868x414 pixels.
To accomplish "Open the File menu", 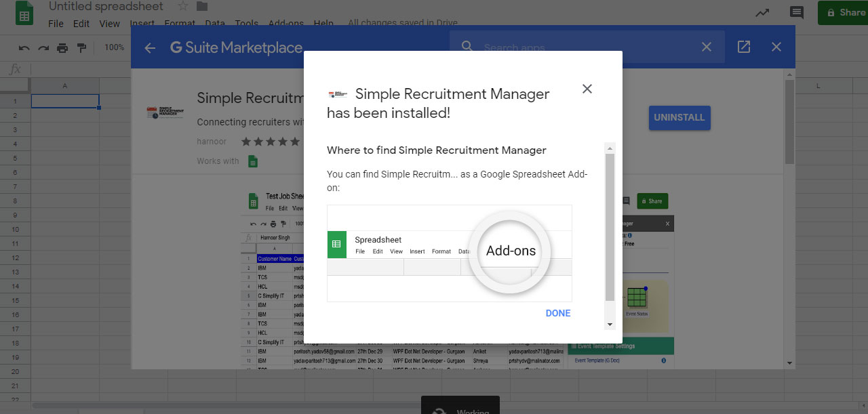I will pyautogui.click(x=56, y=23).
